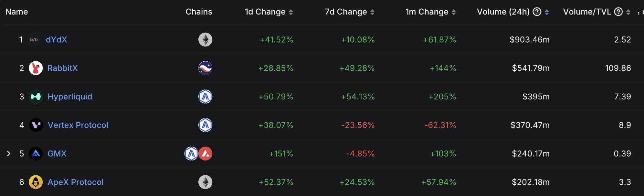Open the Vertex Protocol link
The height and width of the screenshot is (196, 644).
pyautogui.click(x=78, y=125)
